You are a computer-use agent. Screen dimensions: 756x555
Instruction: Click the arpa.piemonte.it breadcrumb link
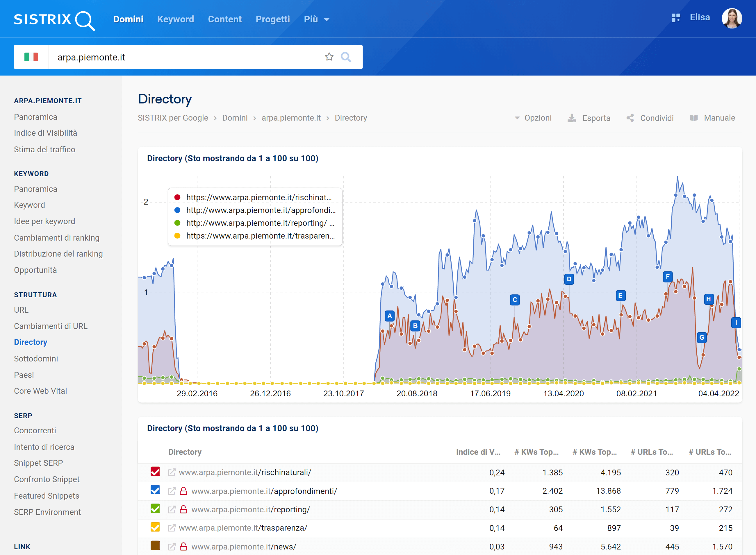291,118
